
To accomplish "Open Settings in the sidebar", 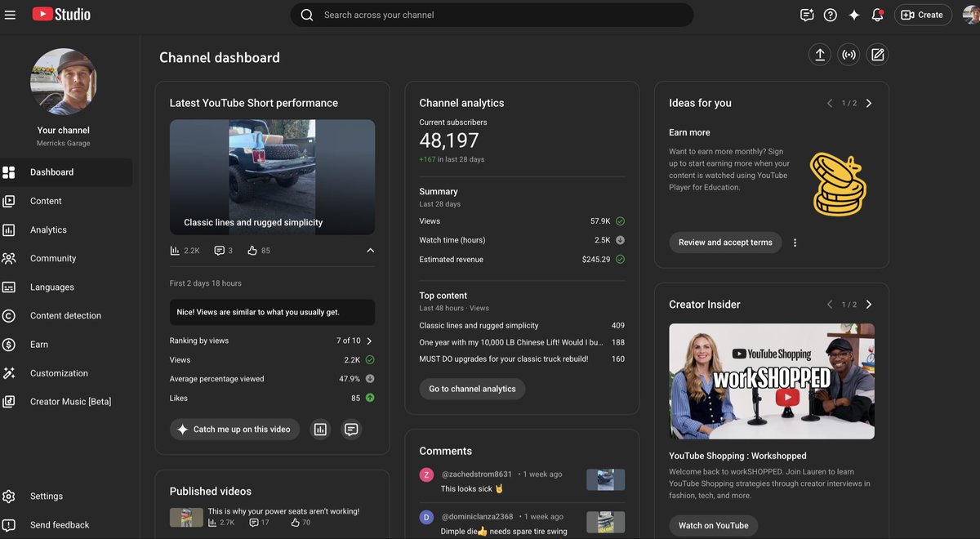I will coord(66,496).
